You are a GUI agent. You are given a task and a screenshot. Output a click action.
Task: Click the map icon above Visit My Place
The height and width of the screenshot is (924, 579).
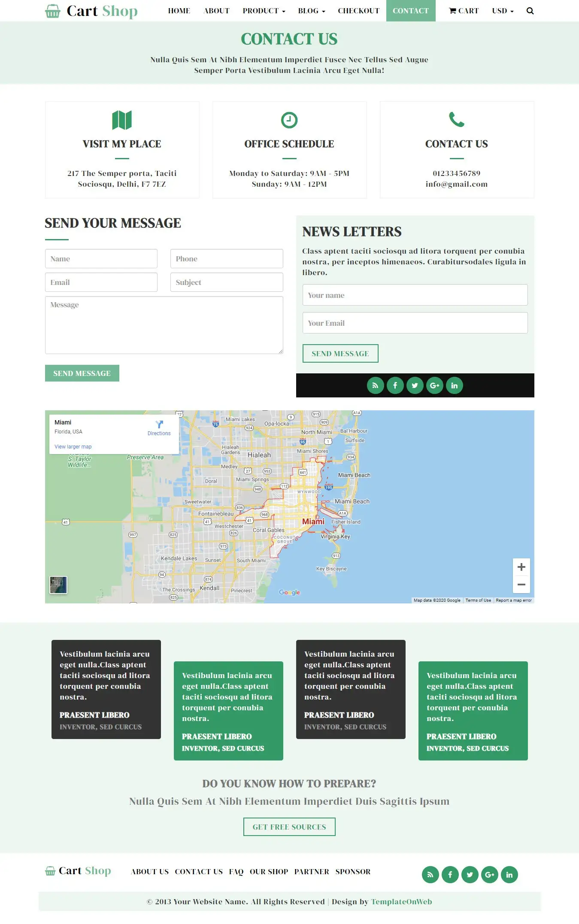(x=122, y=120)
